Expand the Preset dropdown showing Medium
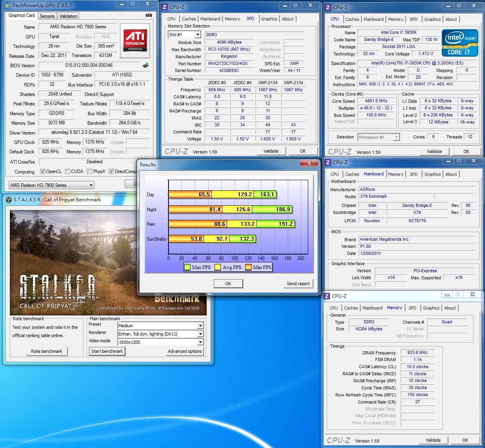Image resolution: width=485 pixels, height=448 pixels. pos(200,326)
